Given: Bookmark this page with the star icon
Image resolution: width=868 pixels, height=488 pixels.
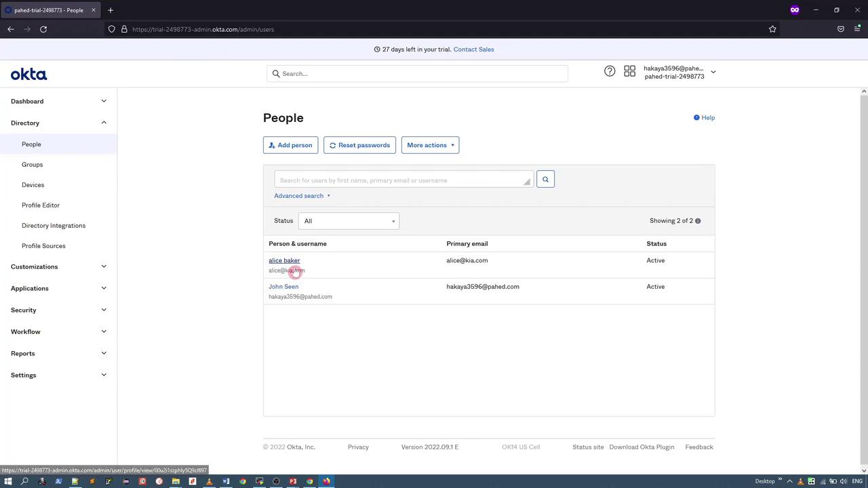Looking at the screenshot, I should (x=772, y=29).
